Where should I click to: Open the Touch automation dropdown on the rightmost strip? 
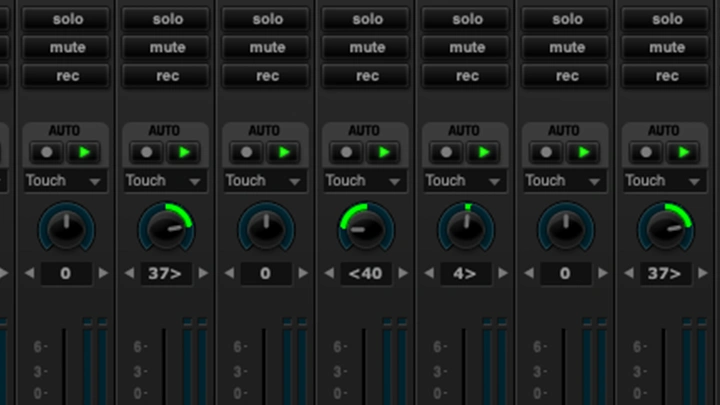coord(665,181)
